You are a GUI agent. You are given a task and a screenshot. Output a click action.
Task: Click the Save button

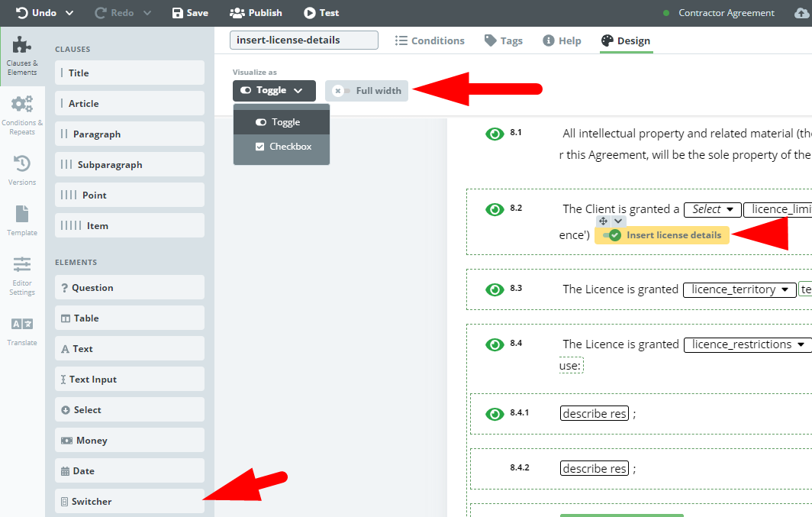190,13
